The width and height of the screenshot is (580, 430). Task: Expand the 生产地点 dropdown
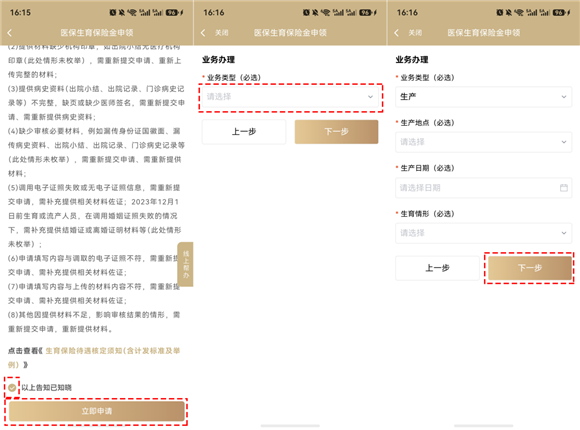[483, 142]
